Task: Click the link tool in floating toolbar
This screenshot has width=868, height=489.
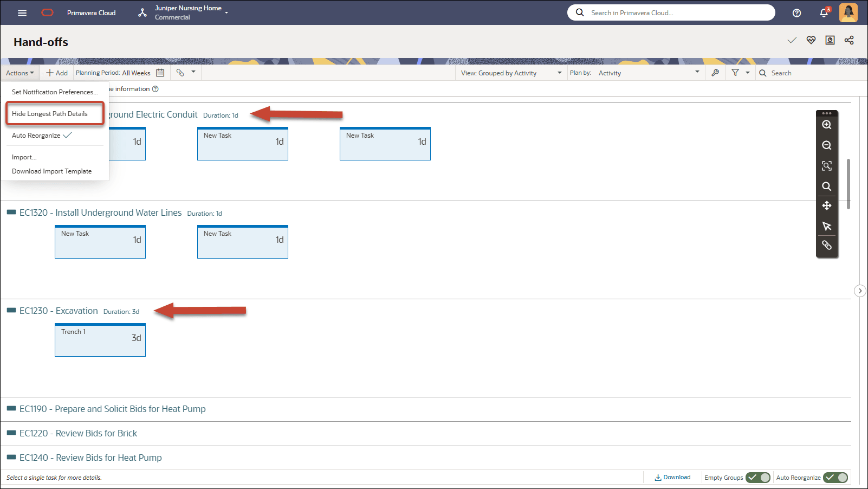Action: pyautogui.click(x=827, y=245)
